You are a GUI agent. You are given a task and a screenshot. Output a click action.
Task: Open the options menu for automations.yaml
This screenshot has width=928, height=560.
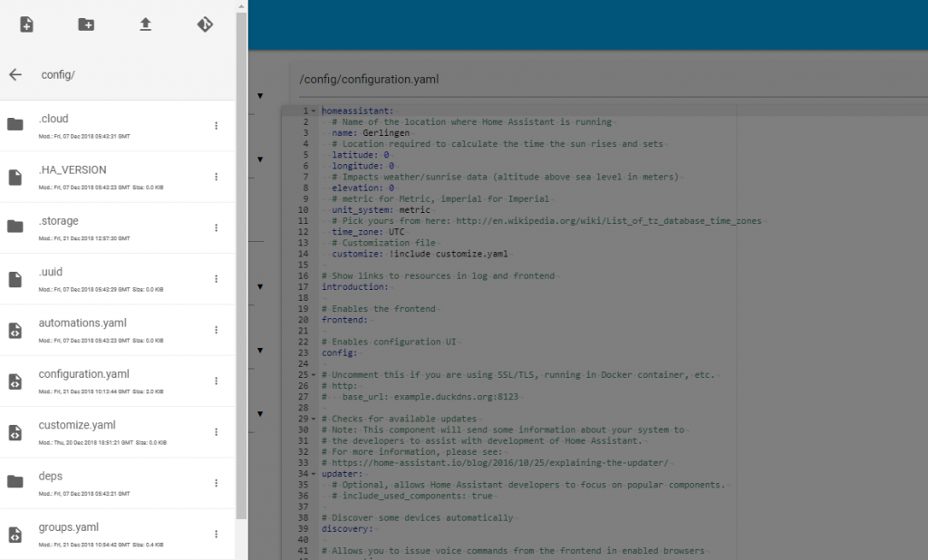[x=217, y=330]
